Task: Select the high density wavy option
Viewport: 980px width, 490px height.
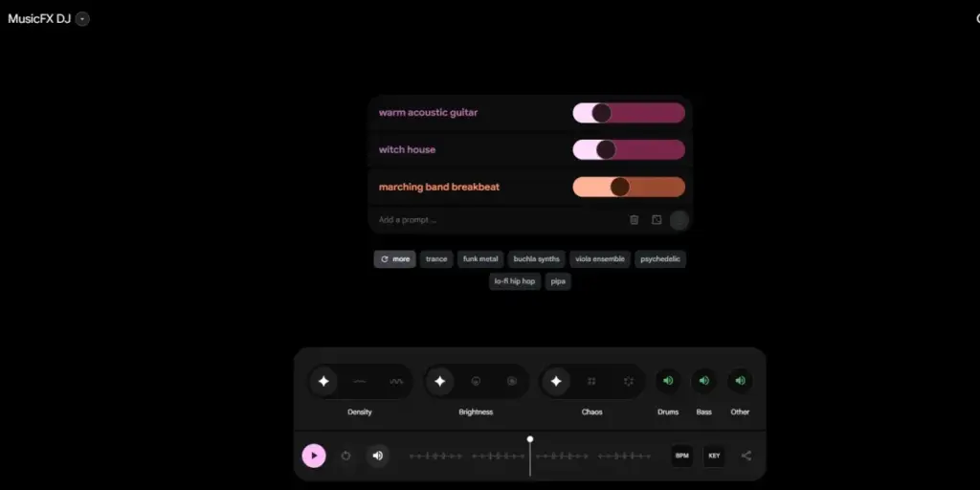Action: 396,381
